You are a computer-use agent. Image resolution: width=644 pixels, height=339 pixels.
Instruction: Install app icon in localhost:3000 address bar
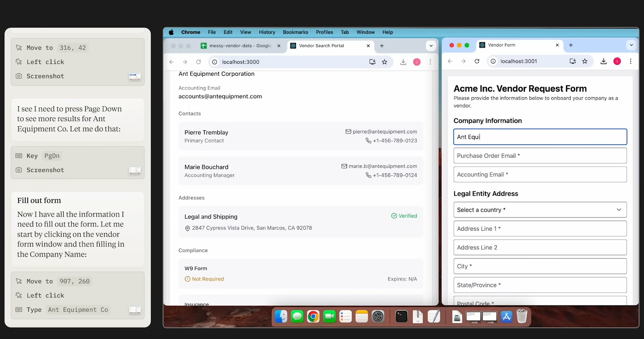372,62
